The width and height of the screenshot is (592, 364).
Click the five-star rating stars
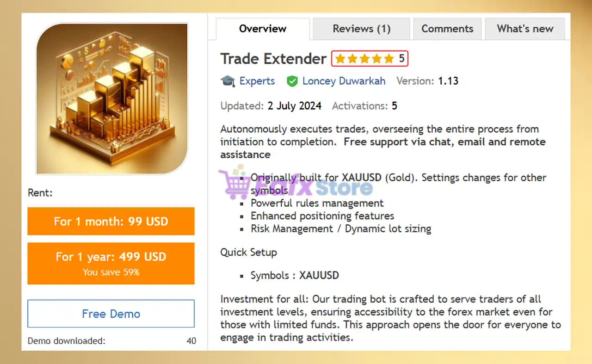coord(364,59)
